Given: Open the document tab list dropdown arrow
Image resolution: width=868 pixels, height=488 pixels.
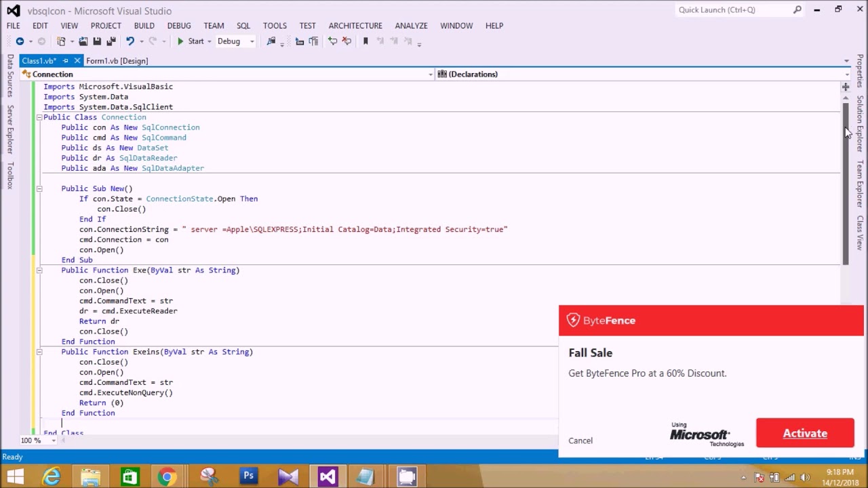Looking at the screenshot, I should pyautogui.click(x=846, y=61).
